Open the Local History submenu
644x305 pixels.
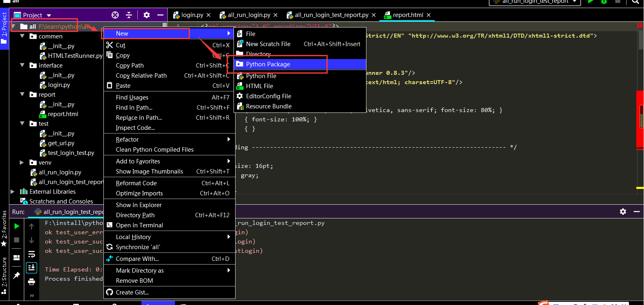click(169, 237)
